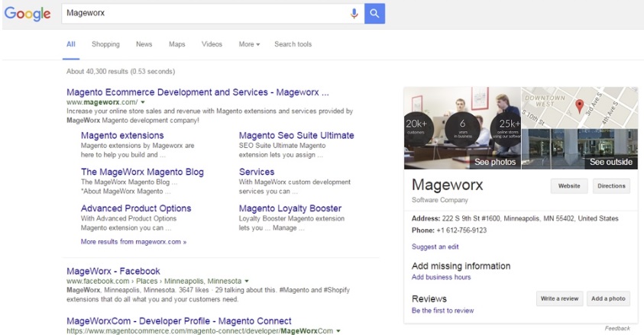Expand arrow next to www.mageworx.com URL
The width and height of the screenshot is (644, 335).
point(143,102)
